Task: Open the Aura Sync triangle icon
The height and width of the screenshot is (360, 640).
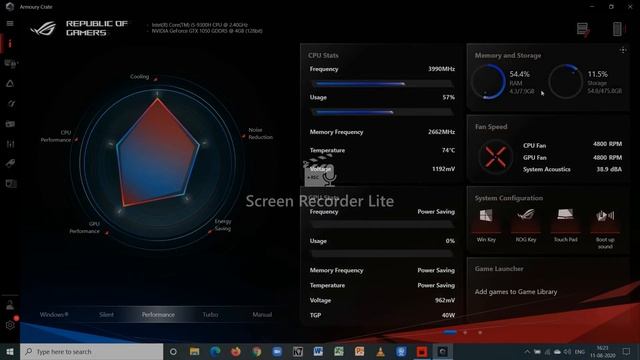Action: tap(10, 84)
